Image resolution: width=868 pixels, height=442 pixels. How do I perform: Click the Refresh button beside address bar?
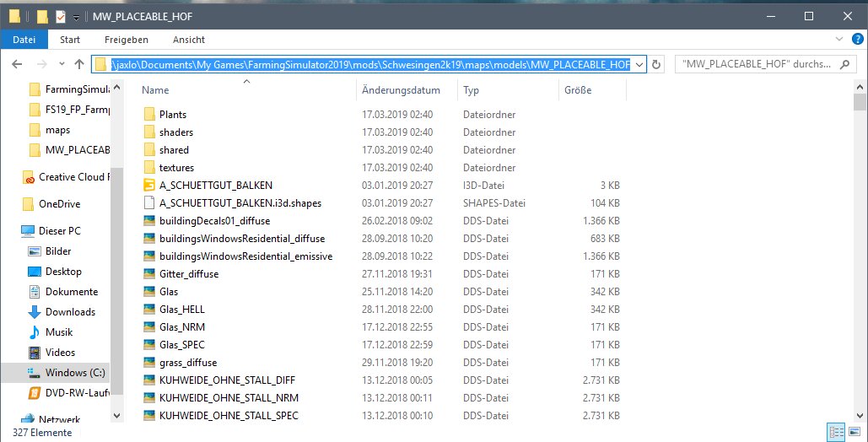658,65
